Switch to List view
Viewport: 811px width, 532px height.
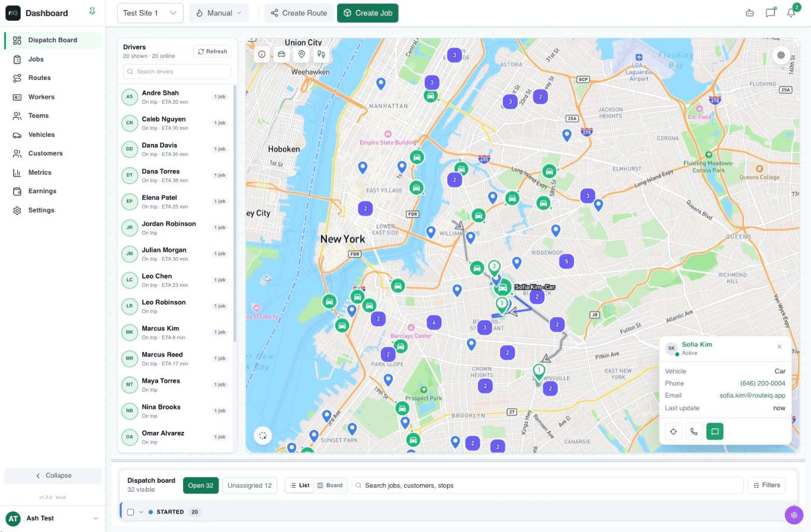300,485
